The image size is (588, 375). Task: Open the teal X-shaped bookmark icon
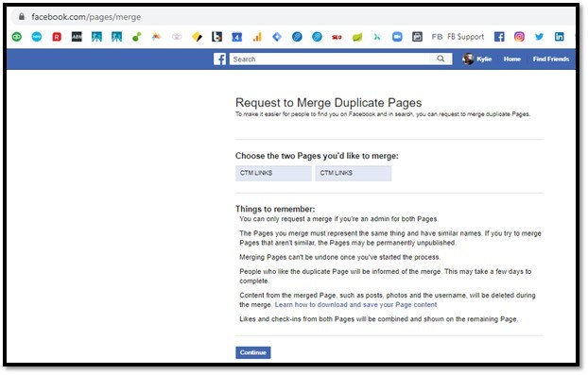click(x=377, y=37)
